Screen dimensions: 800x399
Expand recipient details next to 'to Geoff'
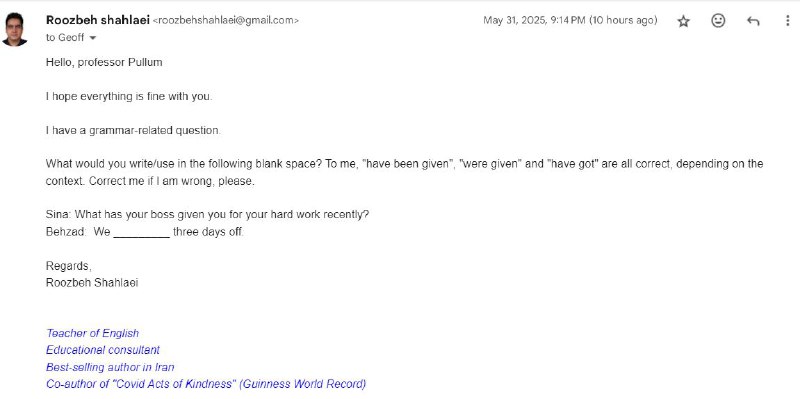(92, 38)
